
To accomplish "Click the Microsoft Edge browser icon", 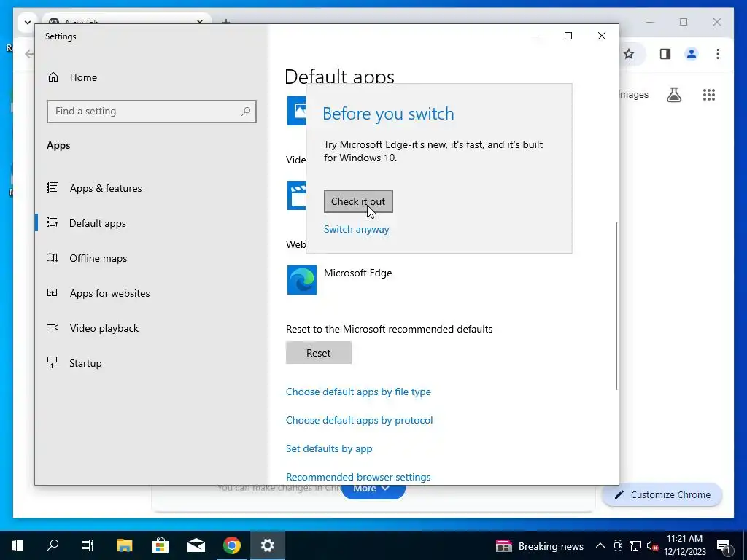I will [302, 280].
